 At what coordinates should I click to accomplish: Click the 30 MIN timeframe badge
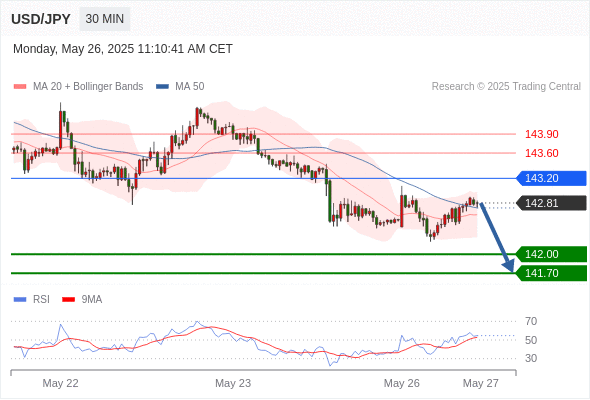point(105,19)
